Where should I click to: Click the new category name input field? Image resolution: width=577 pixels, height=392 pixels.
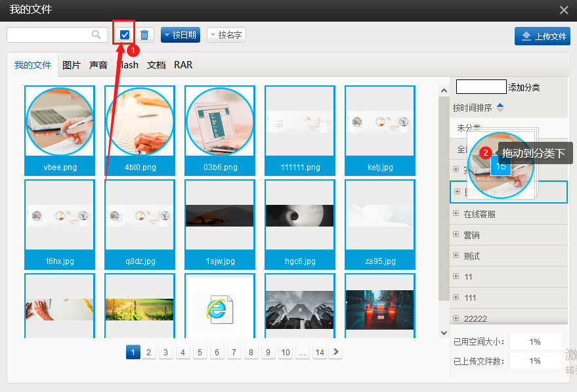481,87
